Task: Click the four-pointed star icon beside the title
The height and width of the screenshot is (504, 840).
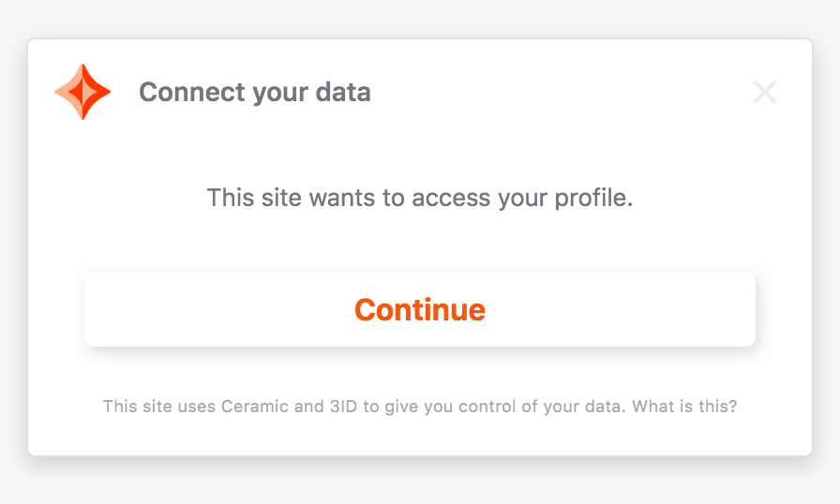Action: (82, 92)
